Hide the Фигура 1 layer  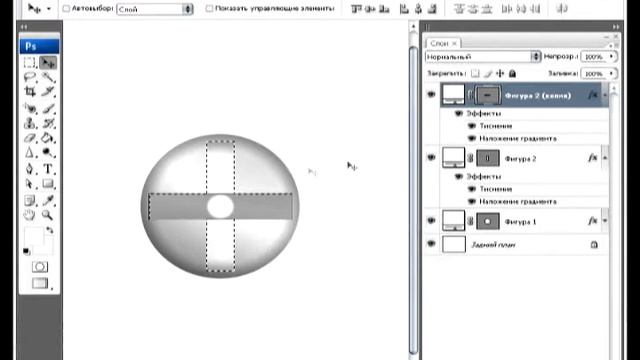tap(431, 221)
